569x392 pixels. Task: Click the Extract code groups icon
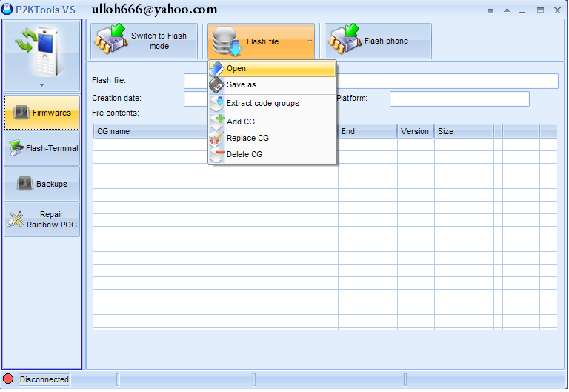click(x=217, y=104)
